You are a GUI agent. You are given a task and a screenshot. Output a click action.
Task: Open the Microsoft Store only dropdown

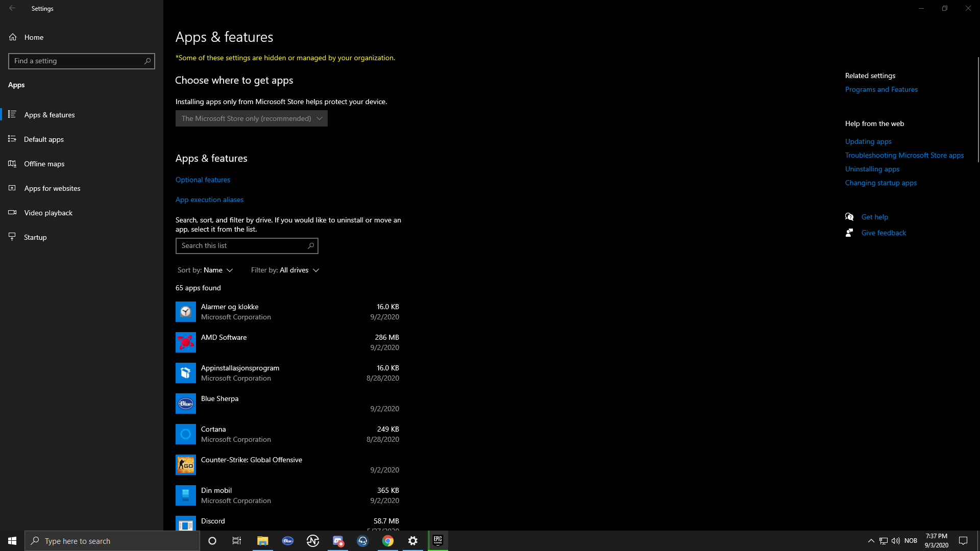click(251, 118)
